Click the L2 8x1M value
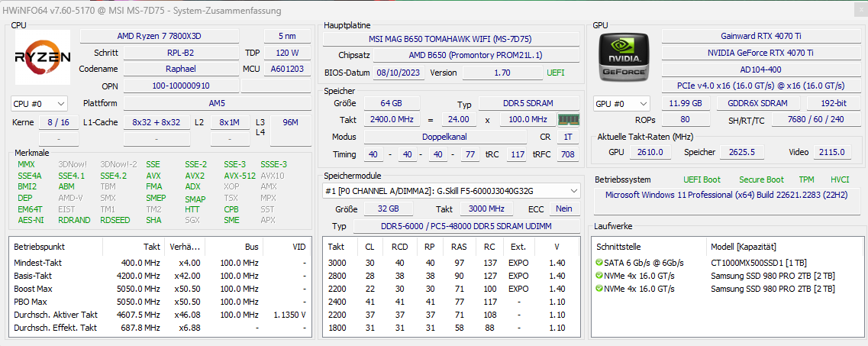This screenshot has width=868, height=346. pyautogui.click(x=229, y=122)
